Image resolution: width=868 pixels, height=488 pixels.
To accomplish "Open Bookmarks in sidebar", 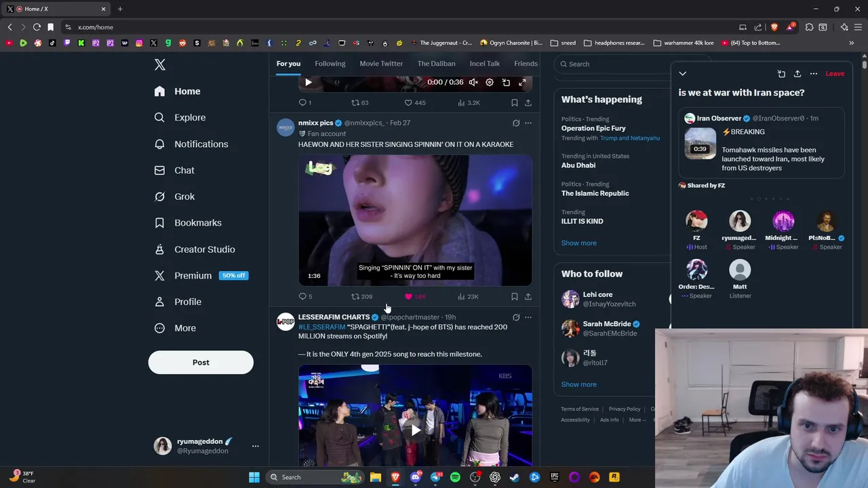I will (188, 223).
